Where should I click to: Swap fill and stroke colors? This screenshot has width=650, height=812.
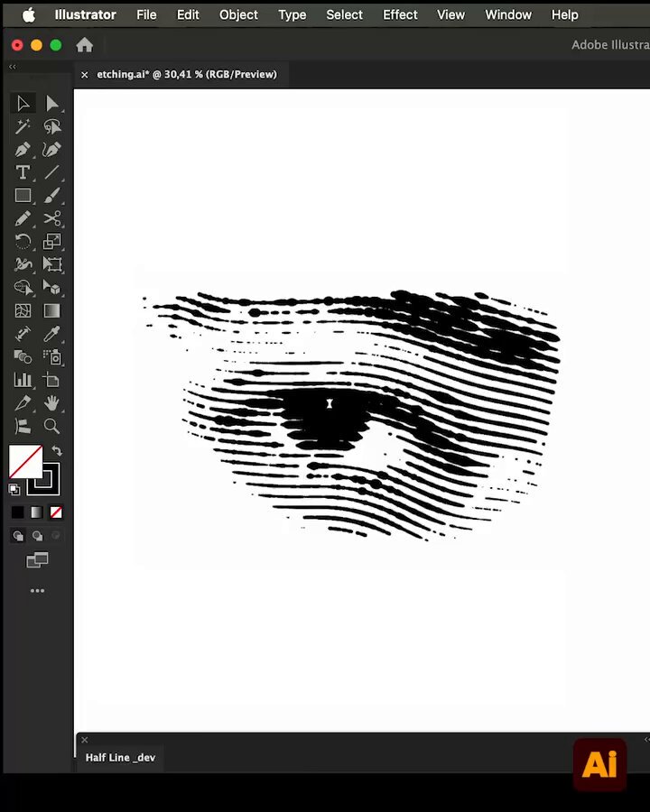pos(57,451)
